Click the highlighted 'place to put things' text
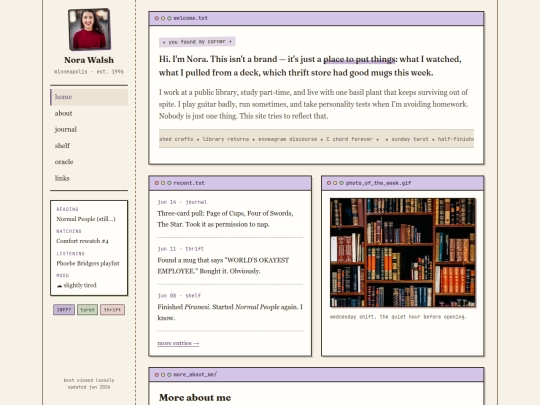 pyautogui.click(x=359, y=59)
